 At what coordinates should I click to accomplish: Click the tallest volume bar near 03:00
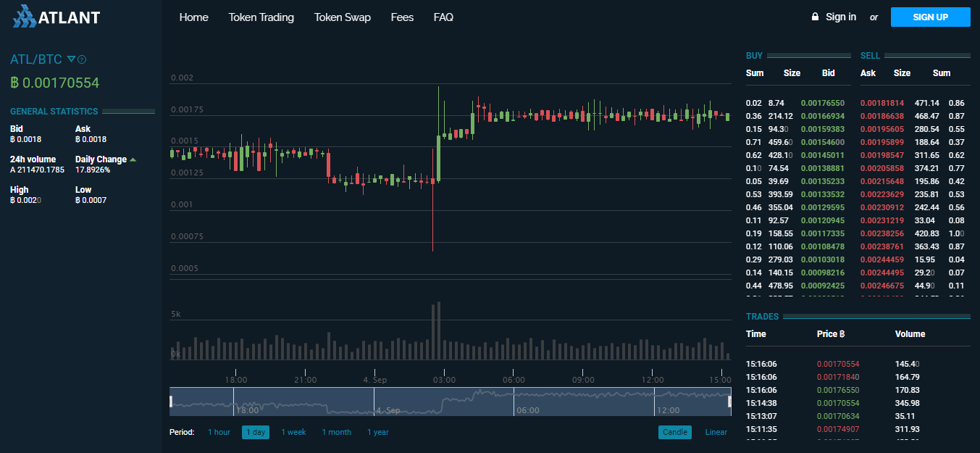coord(439,331)
